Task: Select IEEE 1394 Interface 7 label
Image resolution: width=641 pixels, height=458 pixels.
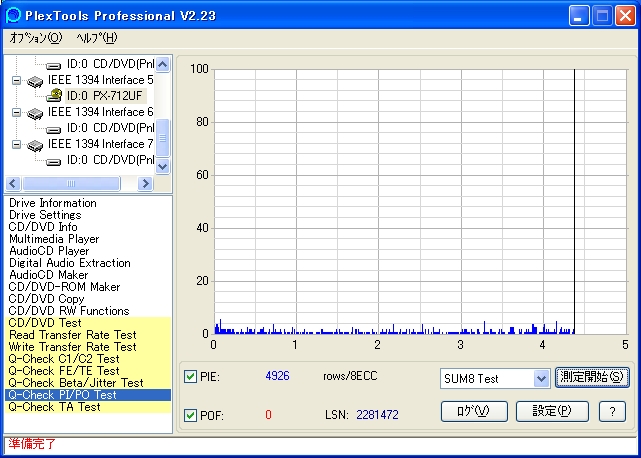Action: point(101,144)
